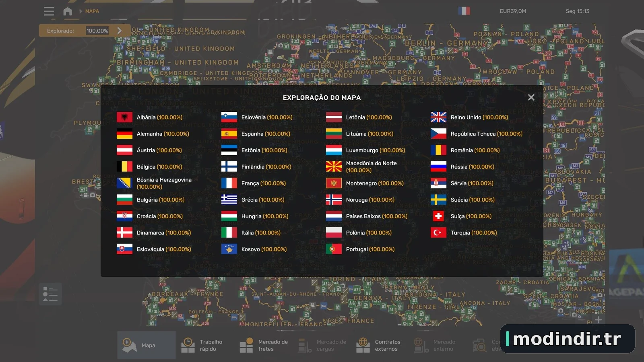644x362 pixels.
Task: Open the Mercado externo tab
Action: click(x=435, y=345)
